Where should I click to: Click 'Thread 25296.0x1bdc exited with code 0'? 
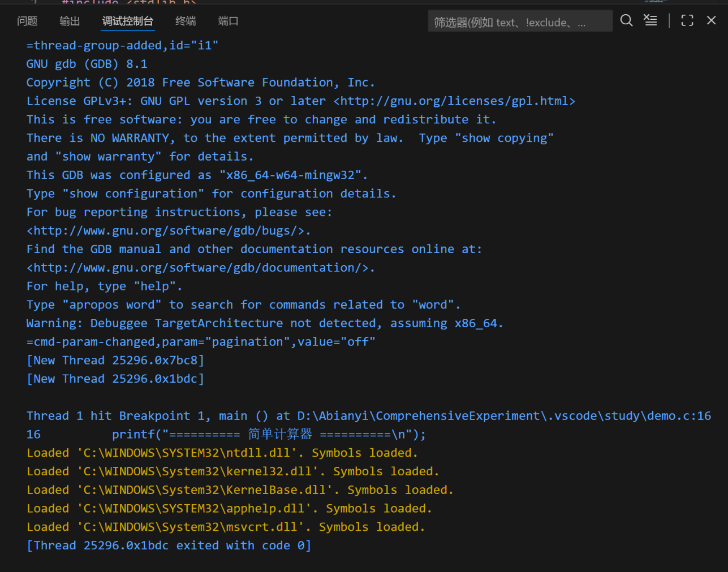click(169, 546)
